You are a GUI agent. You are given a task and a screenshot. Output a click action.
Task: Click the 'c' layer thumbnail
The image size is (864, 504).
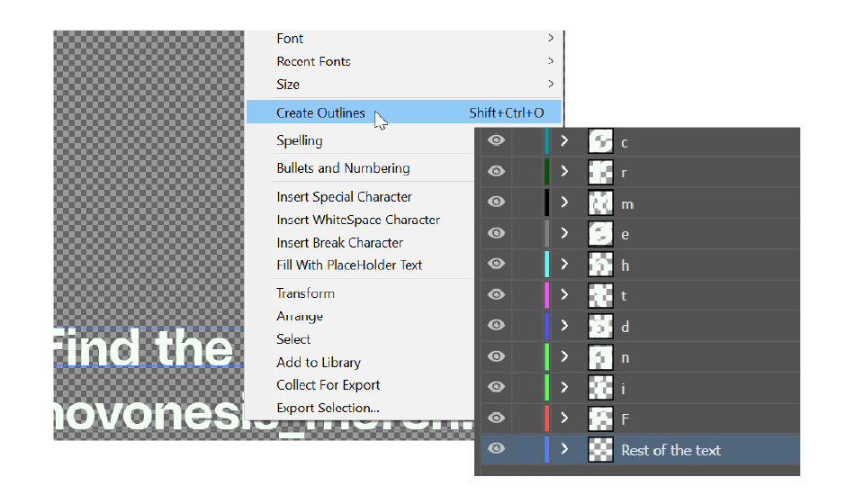tap(600, 141)
